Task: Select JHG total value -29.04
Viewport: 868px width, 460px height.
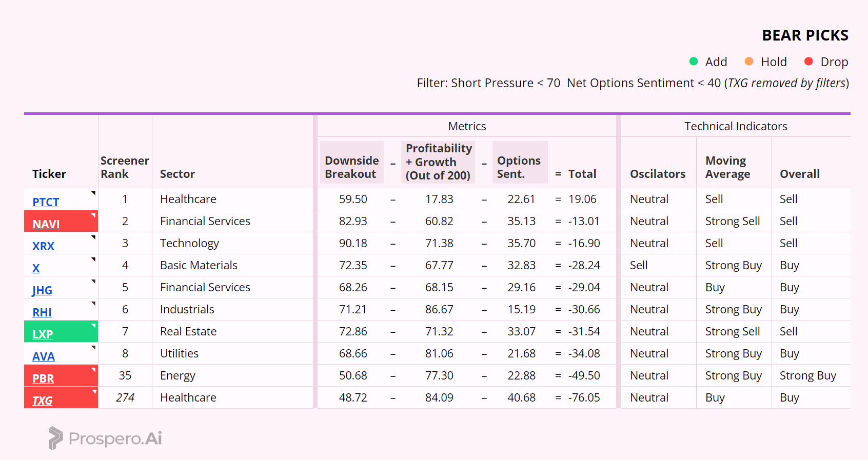Action: click(584, 287)
